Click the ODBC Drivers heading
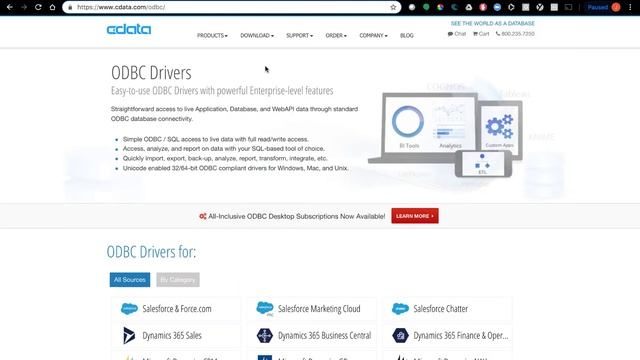640x360 pixels. point(151,73)
